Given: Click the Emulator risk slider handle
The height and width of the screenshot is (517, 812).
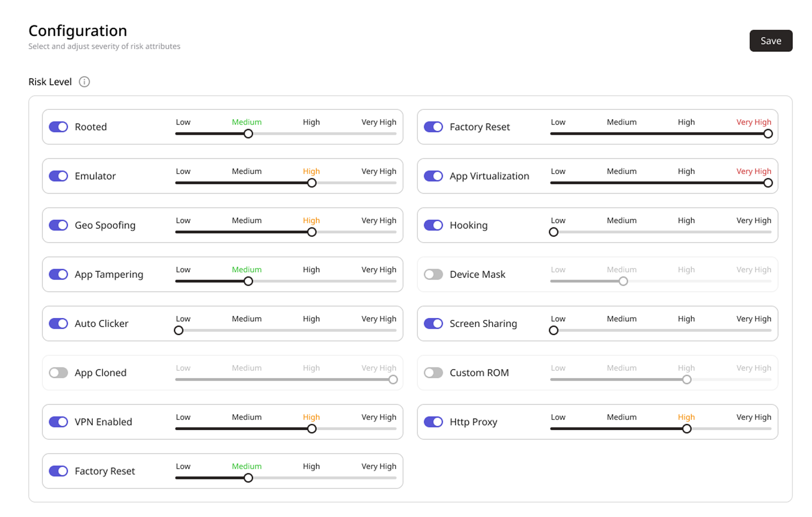Looking at the screenshot, I should pos(312,183).
